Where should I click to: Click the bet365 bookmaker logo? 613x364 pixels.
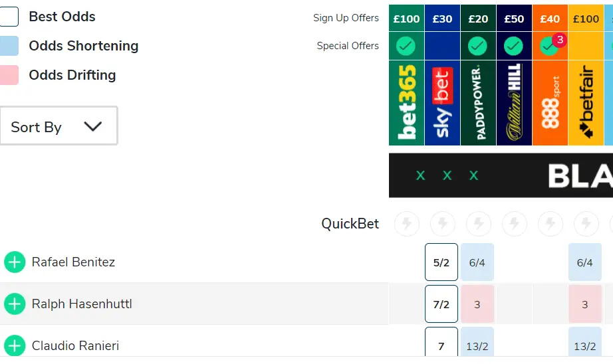coord(406,103)
